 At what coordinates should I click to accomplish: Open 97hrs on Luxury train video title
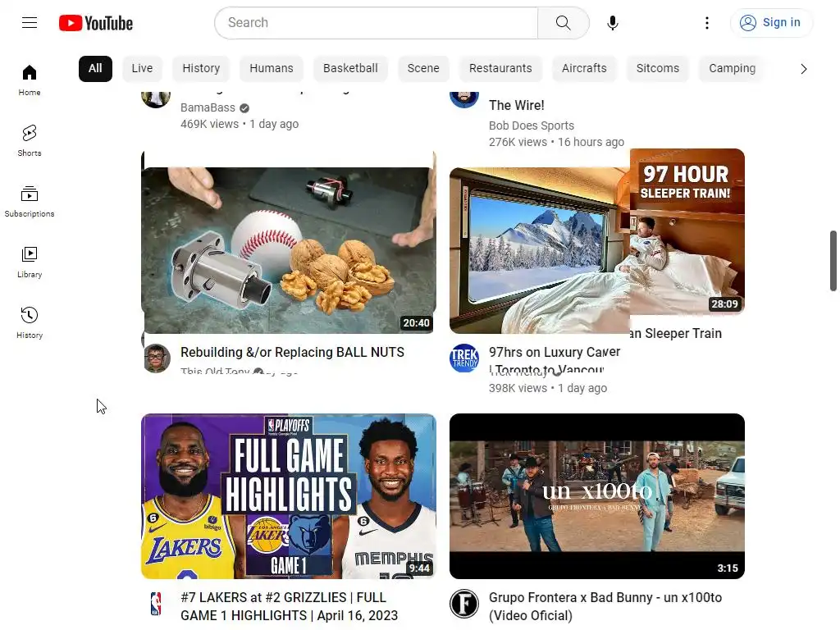555,360
